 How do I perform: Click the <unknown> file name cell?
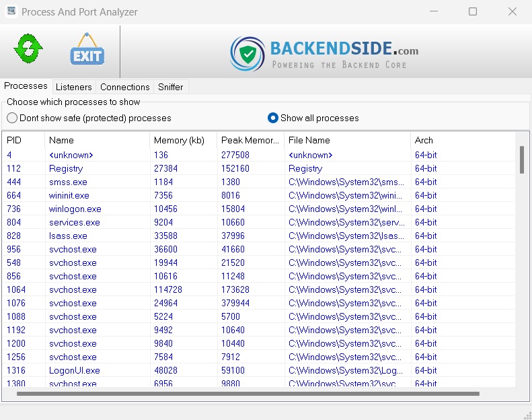[310, 155]
